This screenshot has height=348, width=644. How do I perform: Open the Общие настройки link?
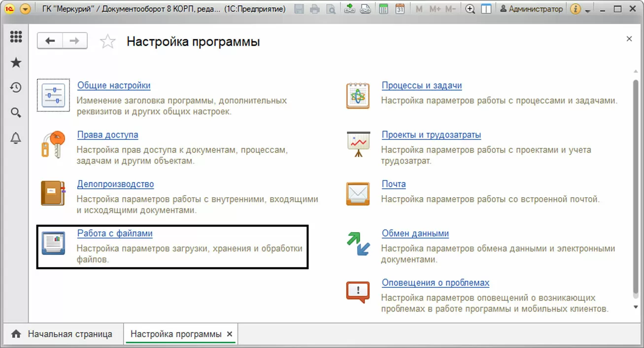[114, 85]
